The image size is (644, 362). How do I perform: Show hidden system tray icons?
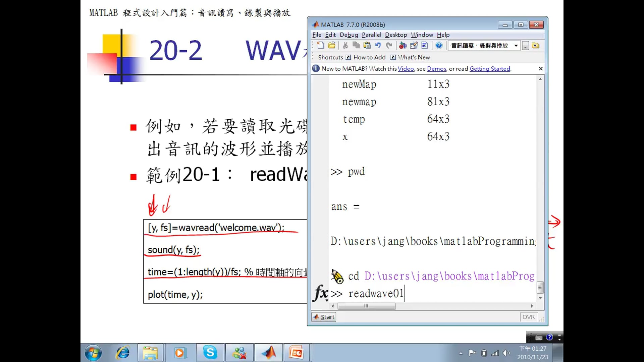tap(461, 353)
